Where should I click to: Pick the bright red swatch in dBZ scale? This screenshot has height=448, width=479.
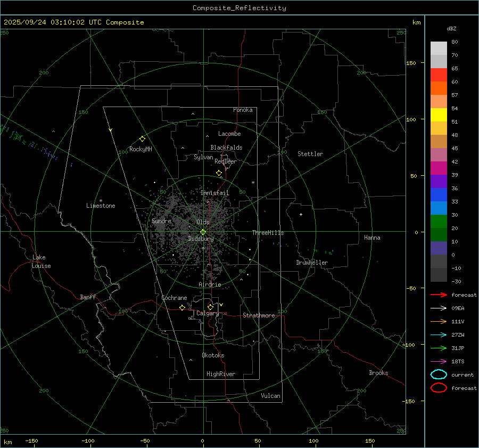pyautogui.click(x=439, y=75)
